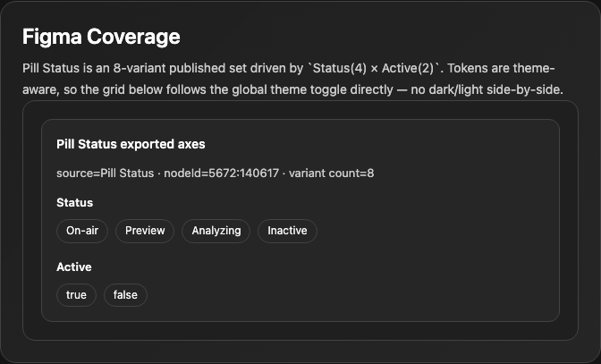The height and width of the screenshot is (364, 601).
Task: Choose the Preview status pill
Action: [x=145, y=231]
